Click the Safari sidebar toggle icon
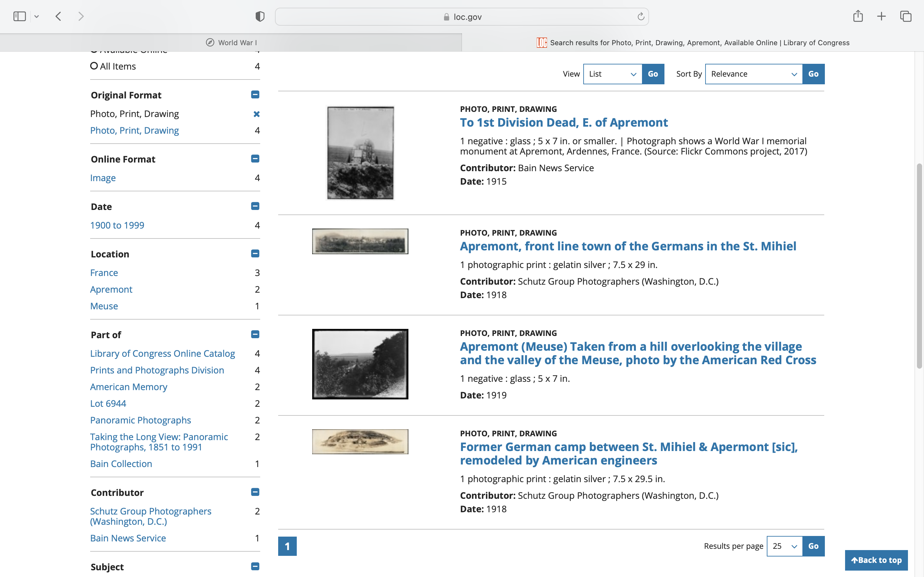 [x=19, y=16]
